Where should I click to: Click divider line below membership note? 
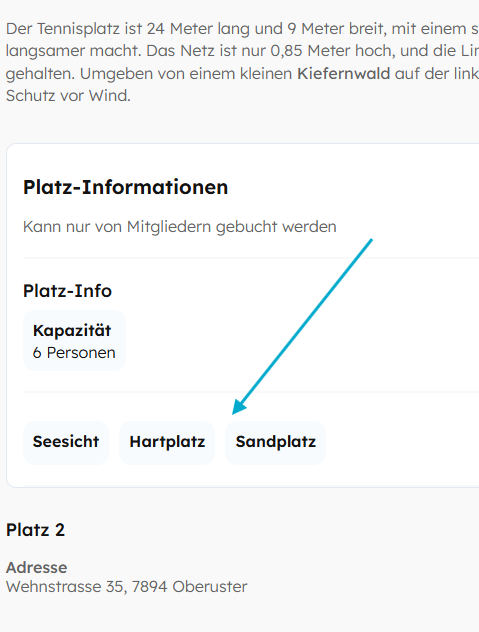tap(251, 258)
